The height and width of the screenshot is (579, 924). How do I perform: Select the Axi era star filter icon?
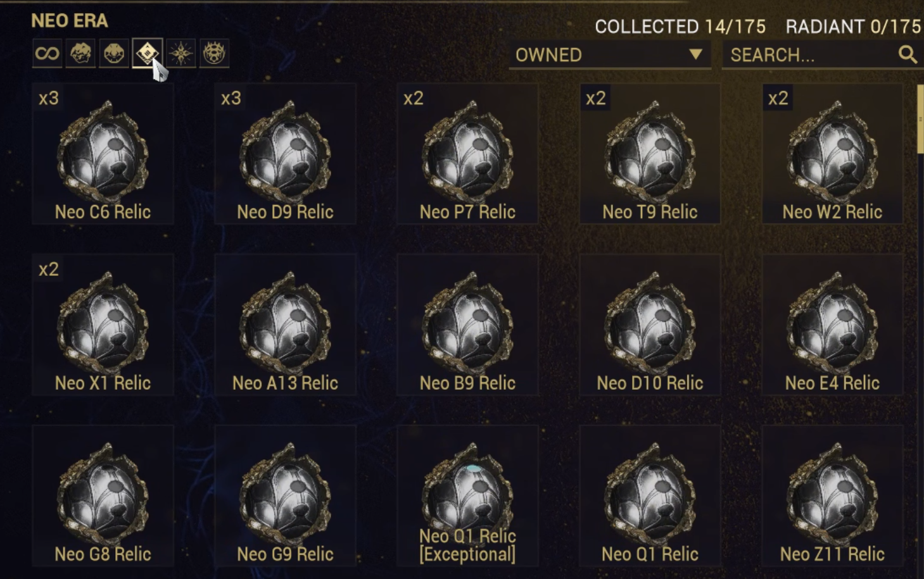pyautogui.click(x=180, y=53)
